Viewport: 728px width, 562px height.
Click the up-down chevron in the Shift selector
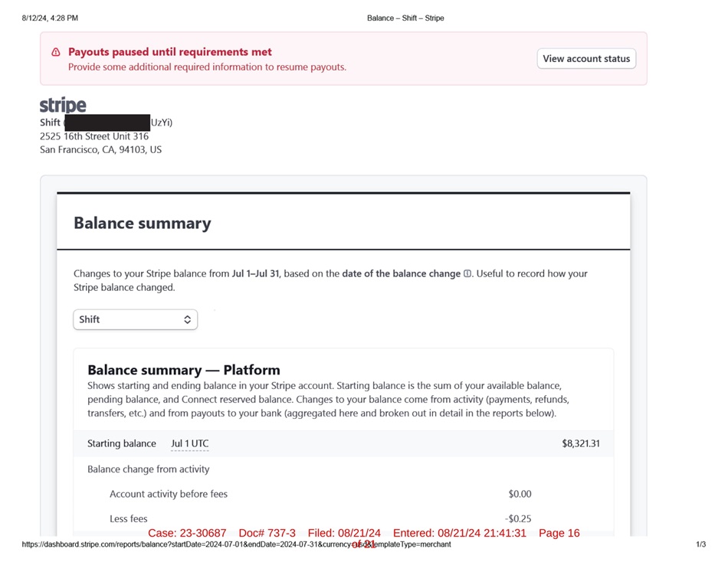pyautogui.click(x=187, y=319)
